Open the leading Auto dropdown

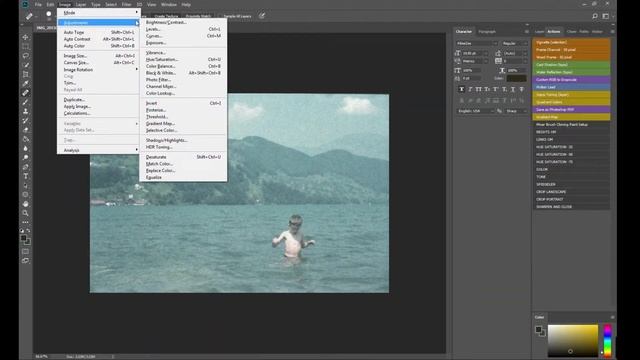(516, 53)
